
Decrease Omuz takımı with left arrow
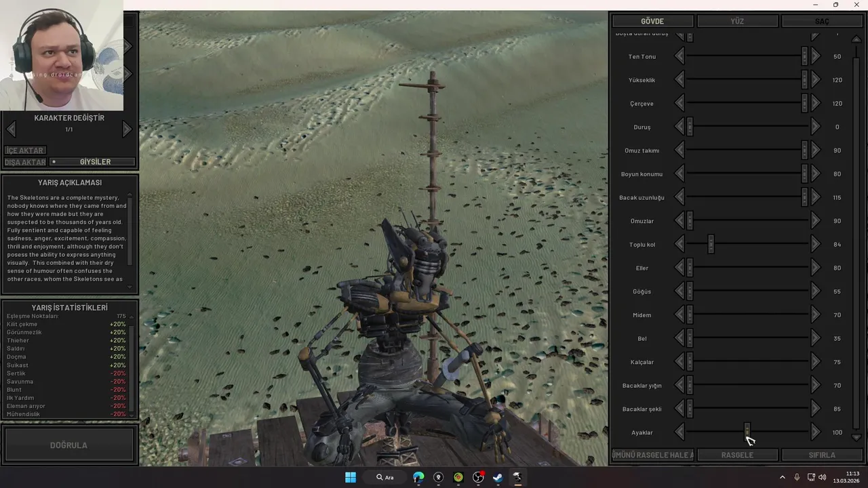[679, 150]
